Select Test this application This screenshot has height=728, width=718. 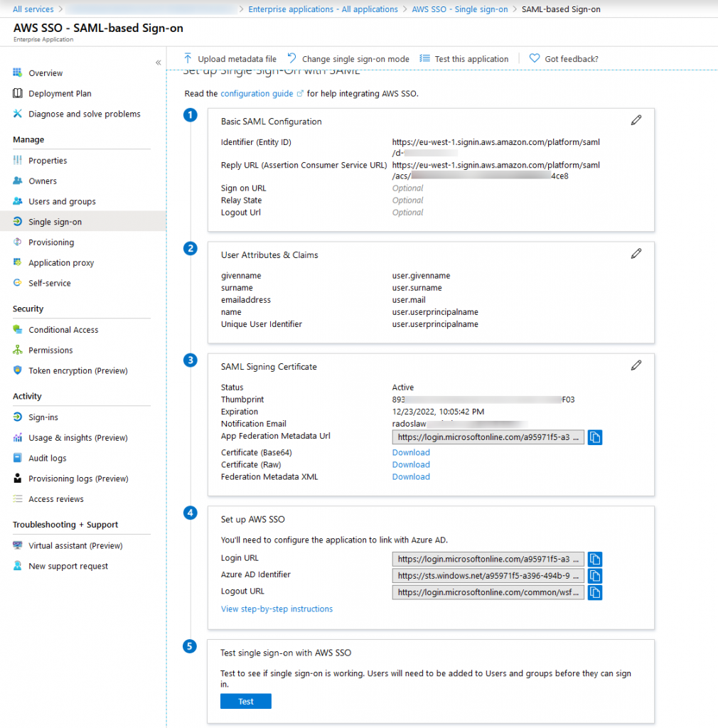[x=464, y=59]
